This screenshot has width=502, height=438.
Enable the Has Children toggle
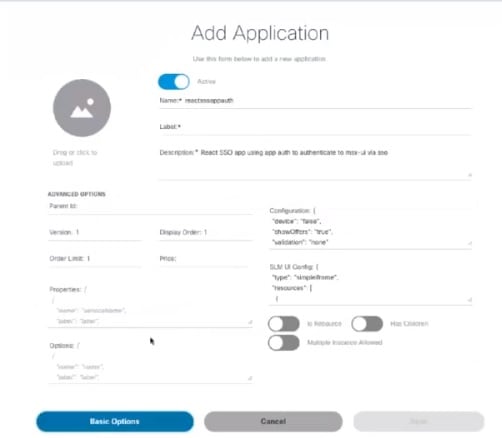point(367,324)
